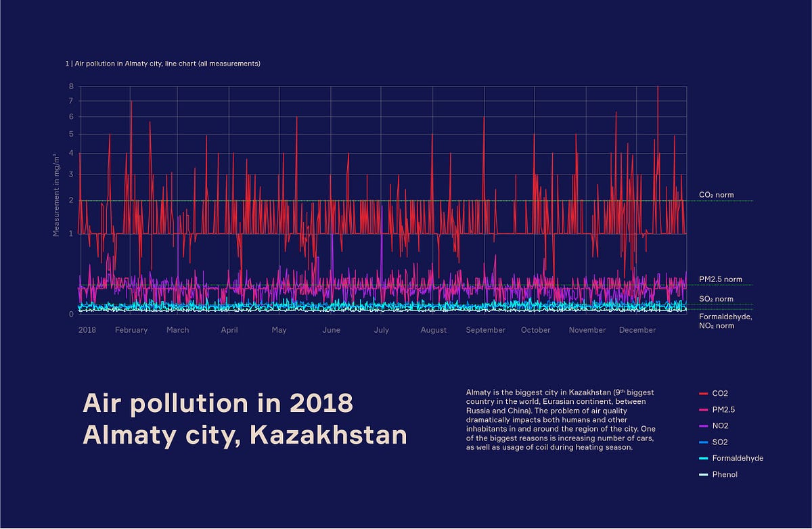Screen dimensions: 812x529
Task: Select the pink PM2.5 legend marker
Action: [x=704, y=409]
